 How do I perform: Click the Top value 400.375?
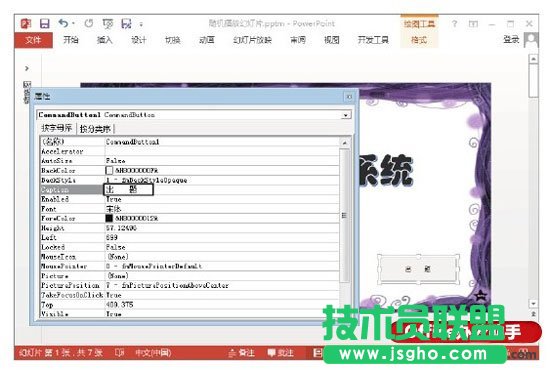tap(120, 304)
